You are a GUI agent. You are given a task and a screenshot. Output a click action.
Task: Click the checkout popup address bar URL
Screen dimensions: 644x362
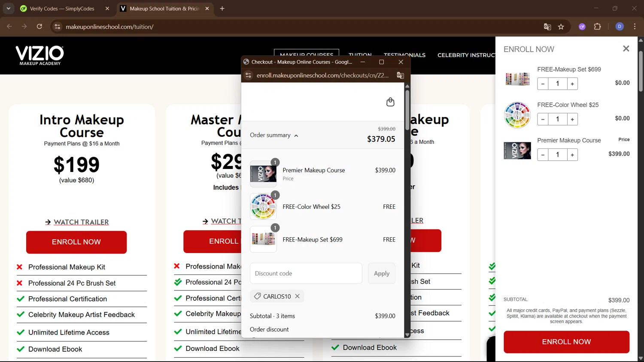tap(322, 75)
